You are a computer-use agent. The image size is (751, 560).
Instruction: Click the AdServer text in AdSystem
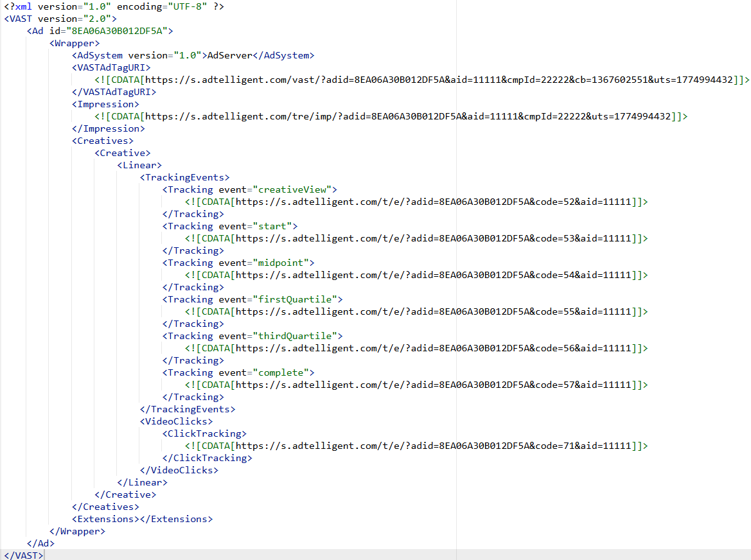click(x=227, y=55)
